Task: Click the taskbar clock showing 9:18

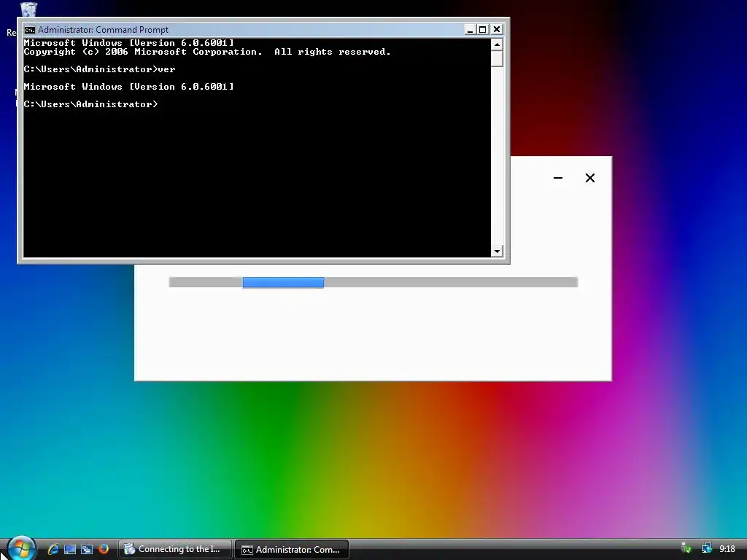Action: point(727,549)
